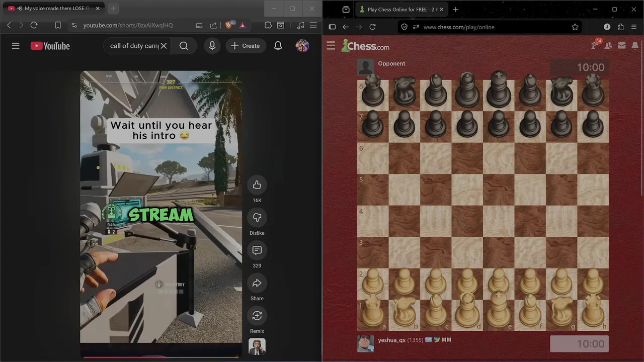Select the white pawn on d2
The width and height of the screenshot is (644, 362).
coord(467,284)
